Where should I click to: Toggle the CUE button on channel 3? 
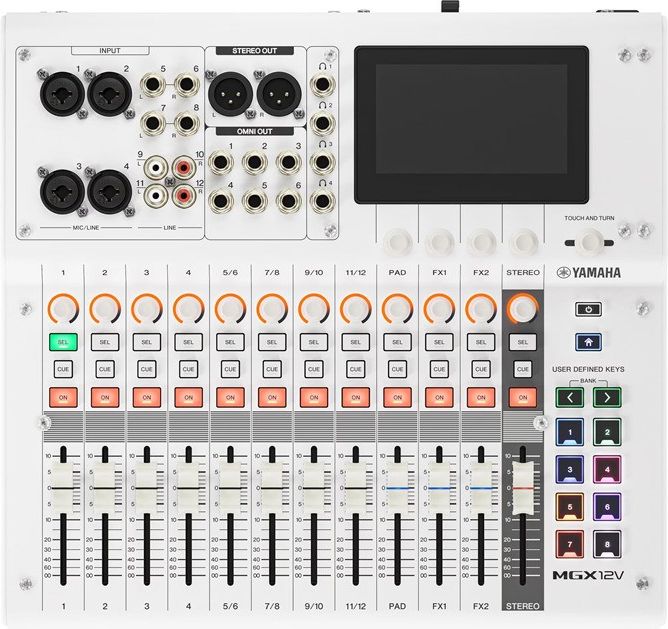pyautogui.click(x=146, y=369)
